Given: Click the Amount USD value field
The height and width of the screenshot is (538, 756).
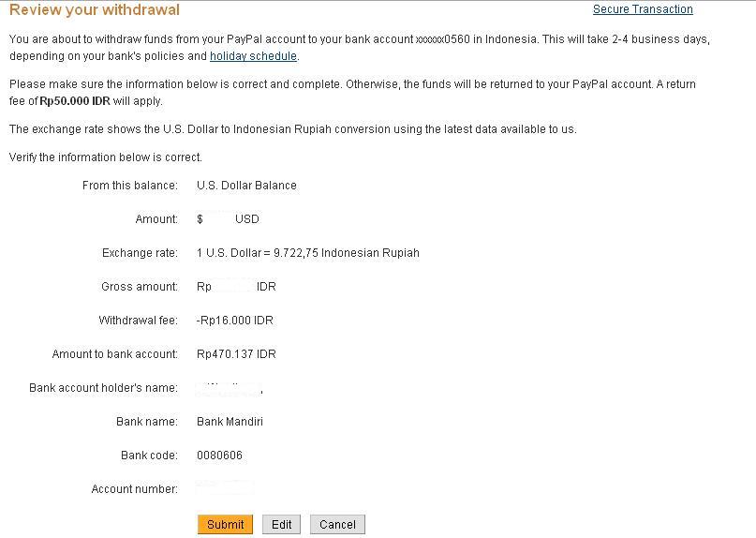Looking at the screenshot, I should [x=228, y=219].
